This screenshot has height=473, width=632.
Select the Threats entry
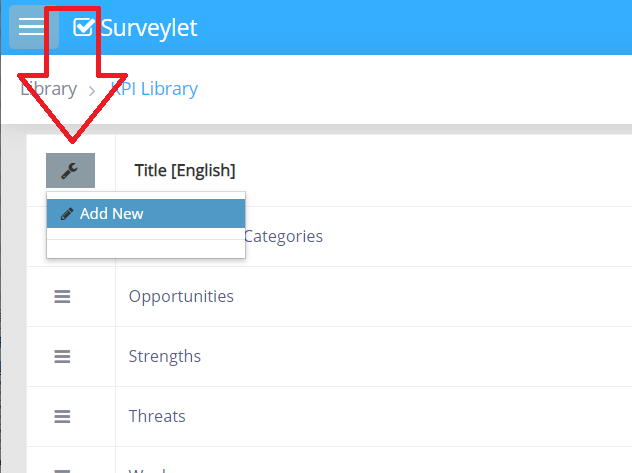[157, 417]
